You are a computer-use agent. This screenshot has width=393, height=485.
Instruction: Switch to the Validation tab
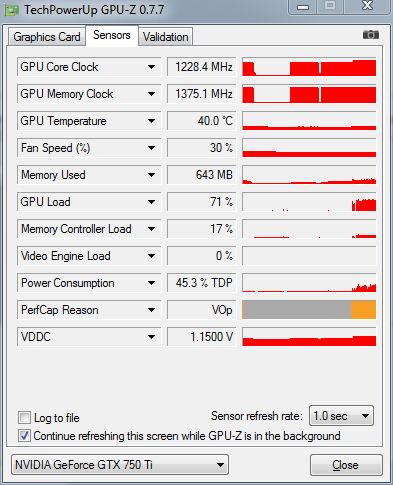click(x=166, y=37)
